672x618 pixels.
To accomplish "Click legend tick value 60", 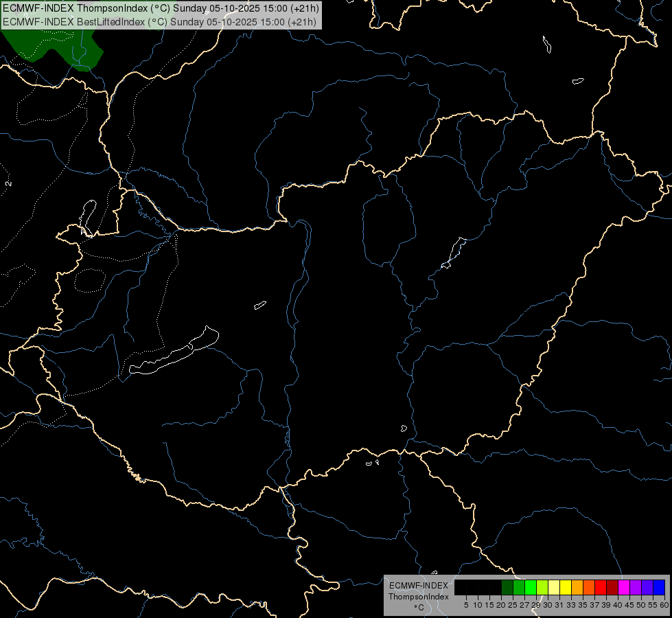I will (664, 605).
